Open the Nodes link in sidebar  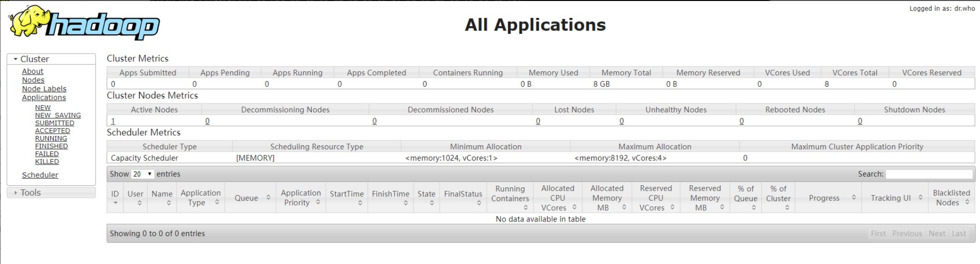coord(33,80)
